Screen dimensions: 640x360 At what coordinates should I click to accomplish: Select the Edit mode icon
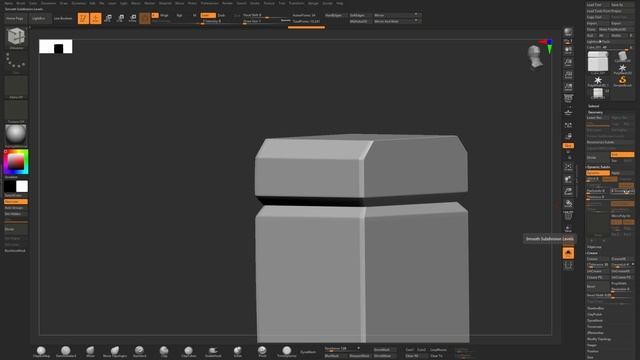click(x=83, y=18)
